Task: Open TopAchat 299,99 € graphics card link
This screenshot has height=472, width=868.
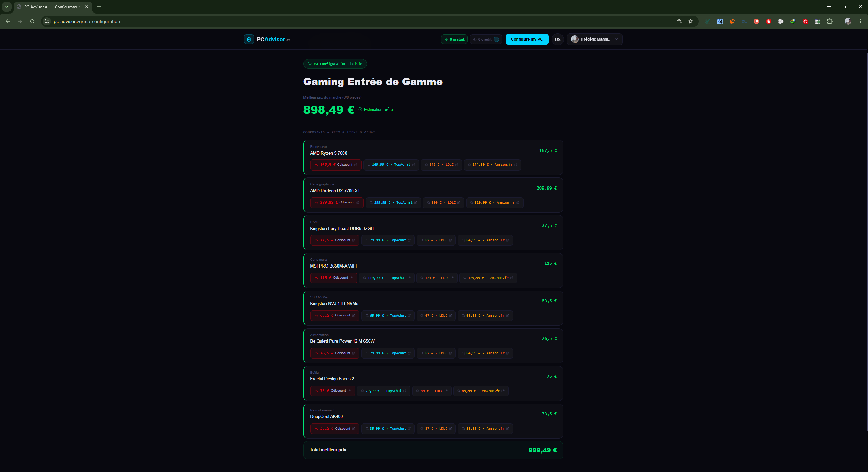Action: tap(393, 203)
